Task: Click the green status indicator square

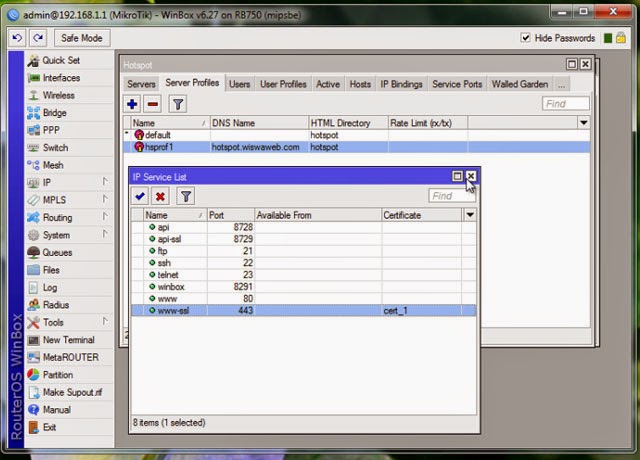Action: [x=608, y=38]
